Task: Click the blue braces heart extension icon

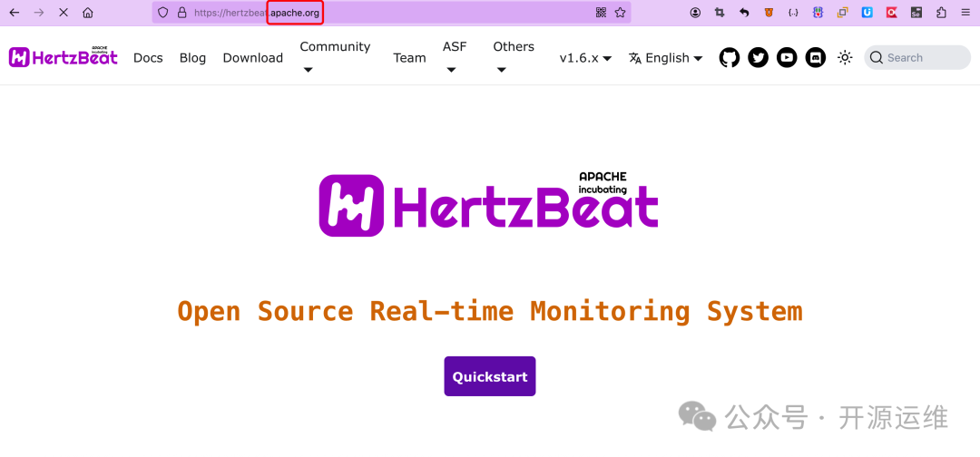Action: tap(818, 13)
